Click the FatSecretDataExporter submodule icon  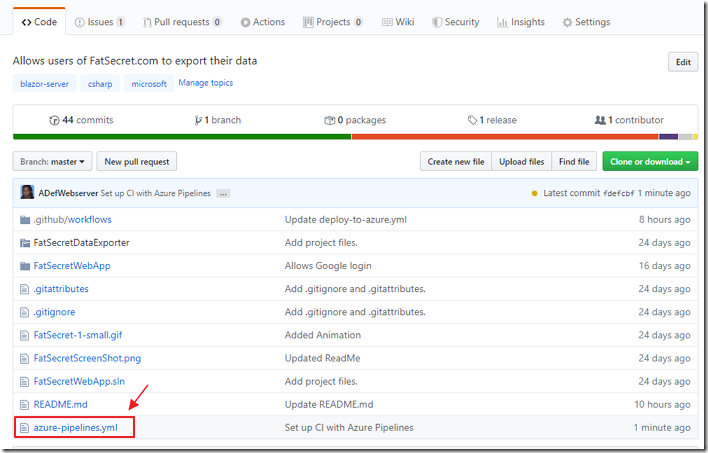pos(25,243)
